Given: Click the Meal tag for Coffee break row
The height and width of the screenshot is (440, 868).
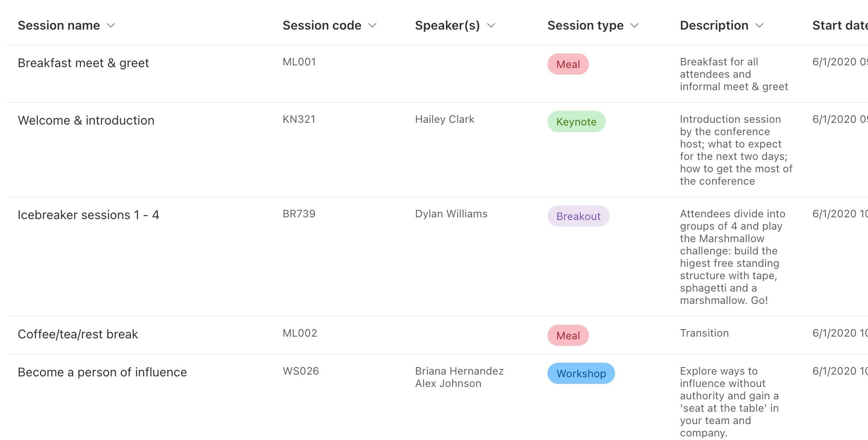Looking at the screenshot, I should pyautogui.click(x=568, y=336).
